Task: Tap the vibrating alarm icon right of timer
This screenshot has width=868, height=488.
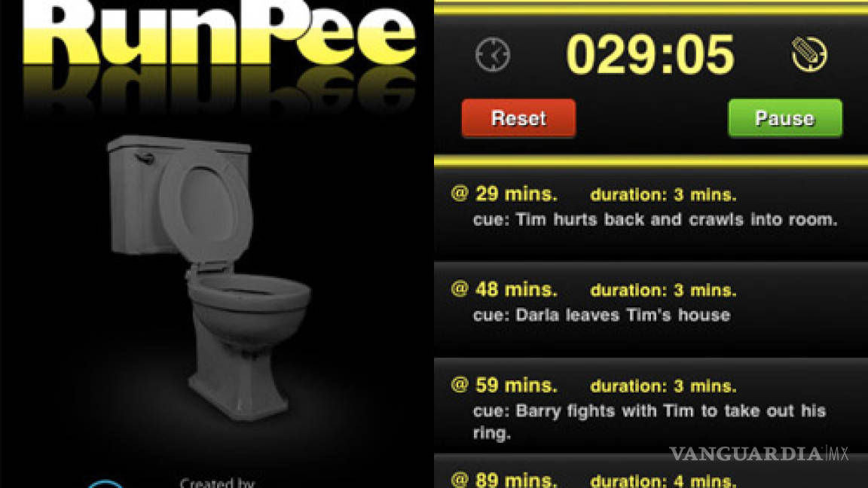Action: pos(809,54)
